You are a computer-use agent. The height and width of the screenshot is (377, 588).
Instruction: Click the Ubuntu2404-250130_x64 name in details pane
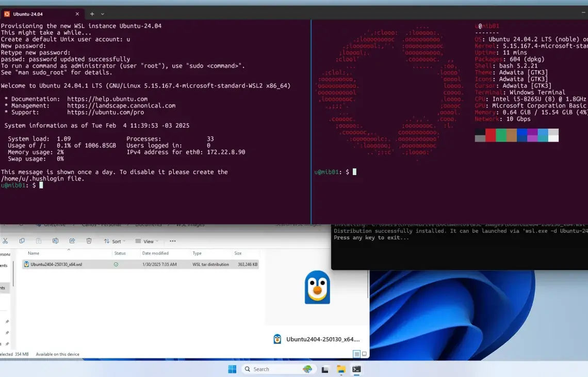point(323,339)
